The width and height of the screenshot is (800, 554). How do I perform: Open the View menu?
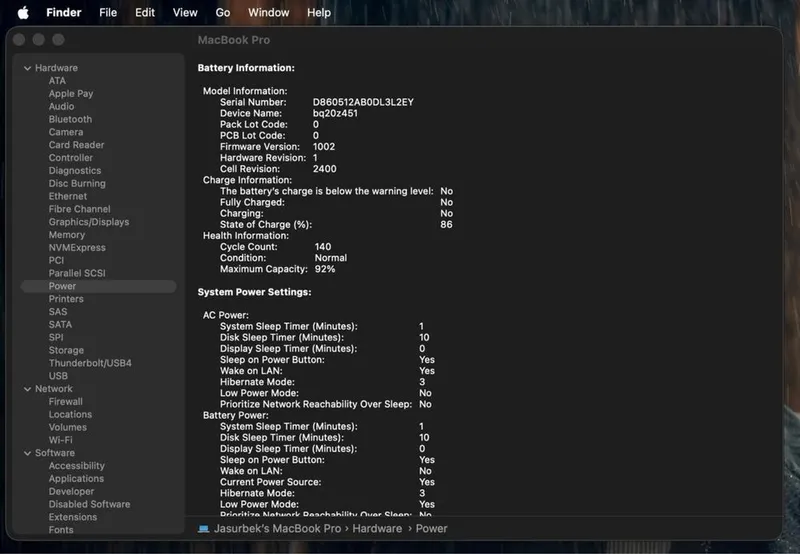tap(185, 13)
